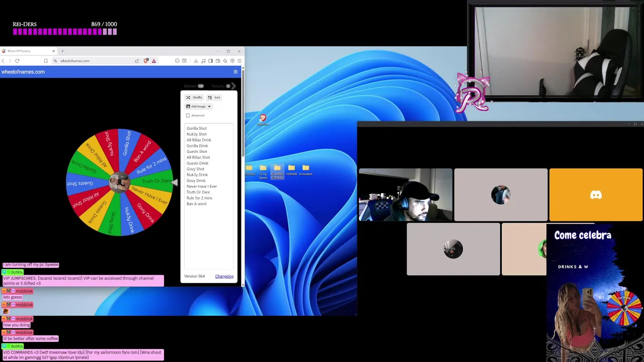Click 'All Rillaz Drink' entry in list
The image size is (644, 362).
[x=199, y=140]
